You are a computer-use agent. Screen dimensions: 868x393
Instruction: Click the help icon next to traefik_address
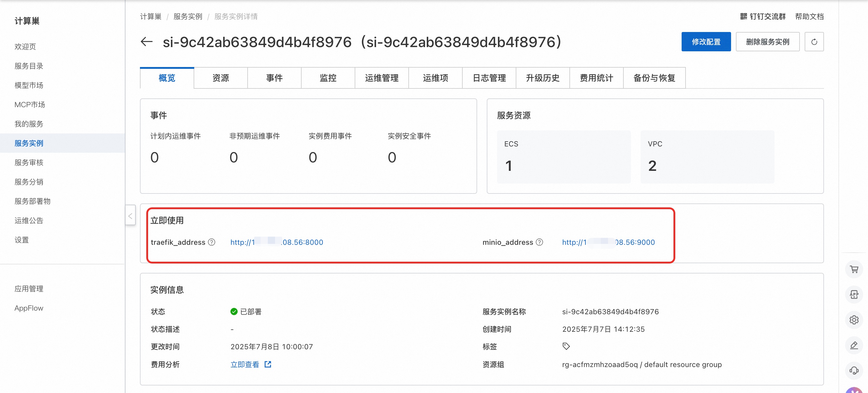pos(211,242)
